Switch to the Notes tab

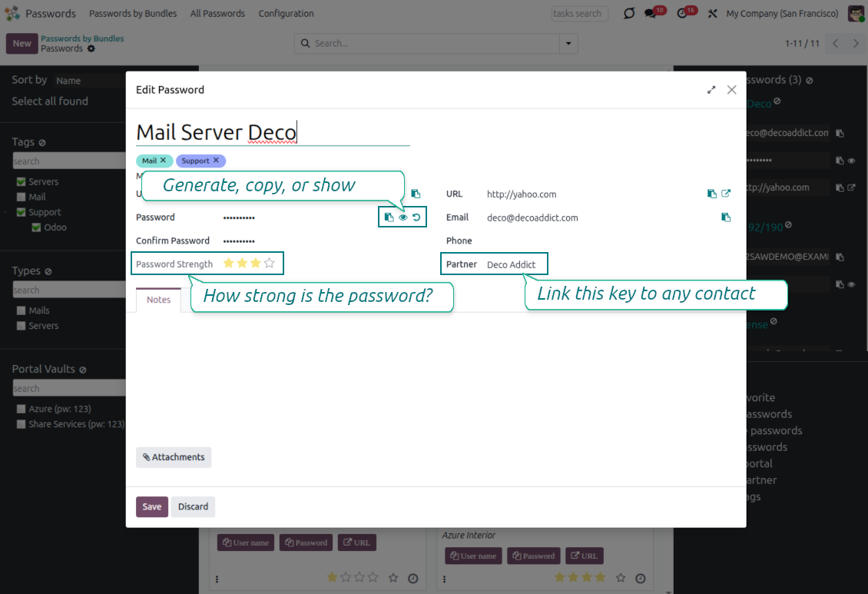coord(158,300)
